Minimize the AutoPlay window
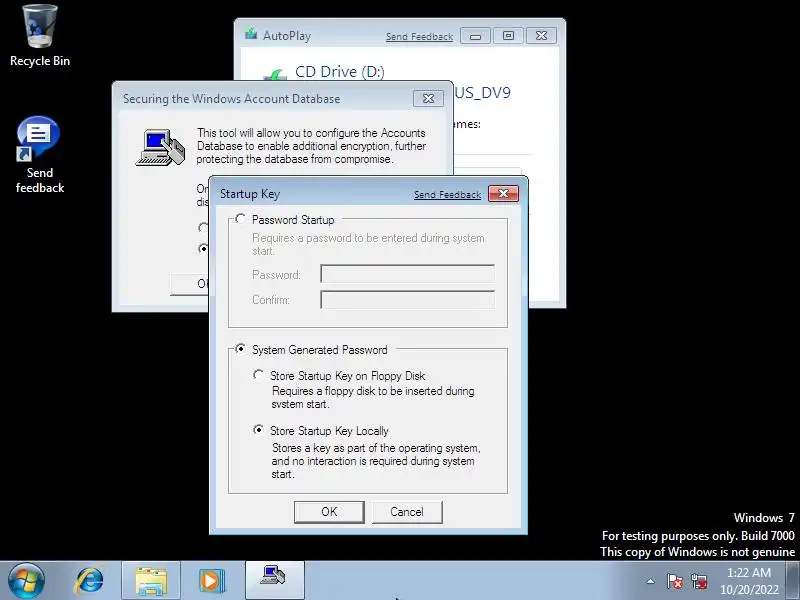The height and width of the screenshot is (600, 800). point(476,36)
